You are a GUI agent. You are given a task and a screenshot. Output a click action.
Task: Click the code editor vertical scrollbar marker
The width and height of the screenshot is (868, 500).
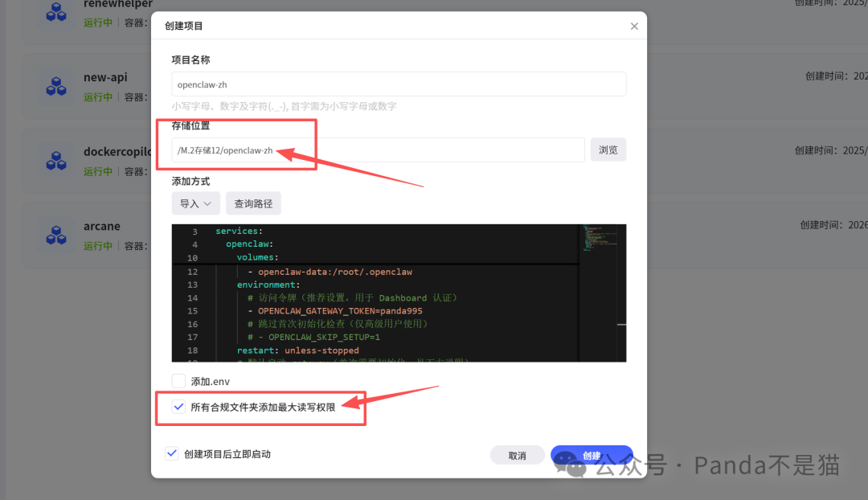point(621,325)
